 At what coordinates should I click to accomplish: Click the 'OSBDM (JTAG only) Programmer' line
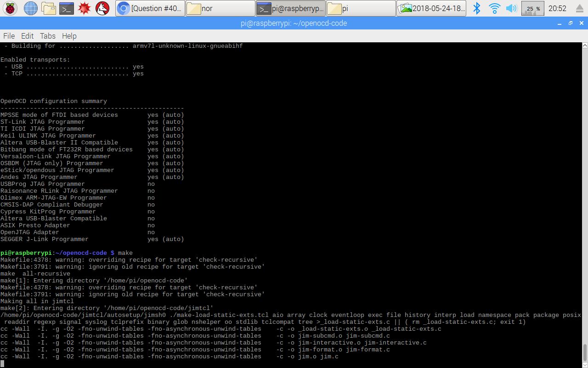(x=92, y=163)
